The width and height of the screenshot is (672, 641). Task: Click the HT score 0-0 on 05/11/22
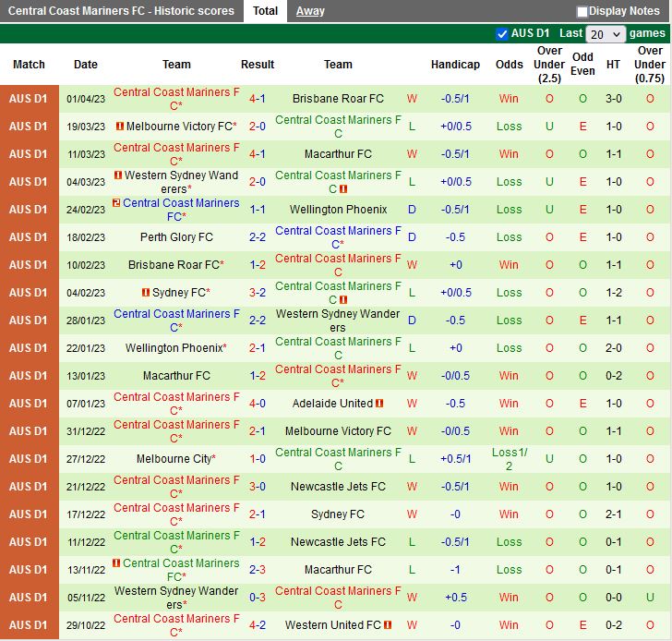[x=613, y=598]
